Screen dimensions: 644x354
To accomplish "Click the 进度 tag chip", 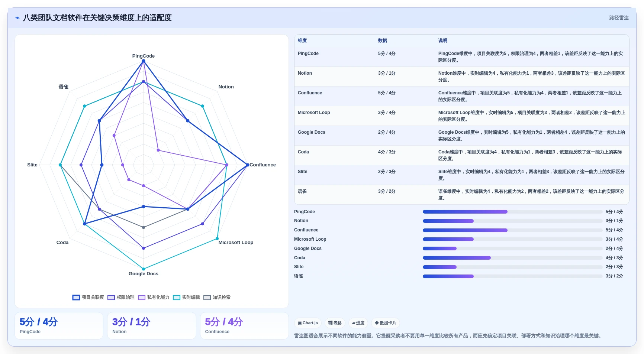I will click(358, 323).
